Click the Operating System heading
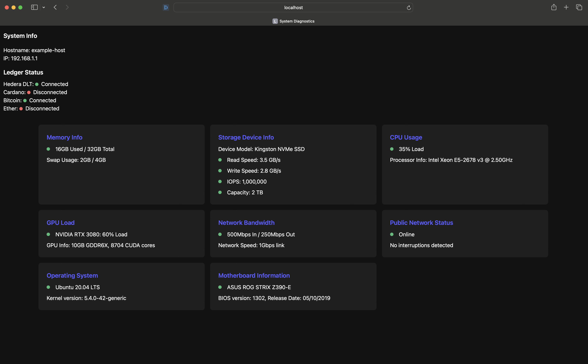Image resolution: width=588 pixels, height=364 pixels. click(72, 275)
